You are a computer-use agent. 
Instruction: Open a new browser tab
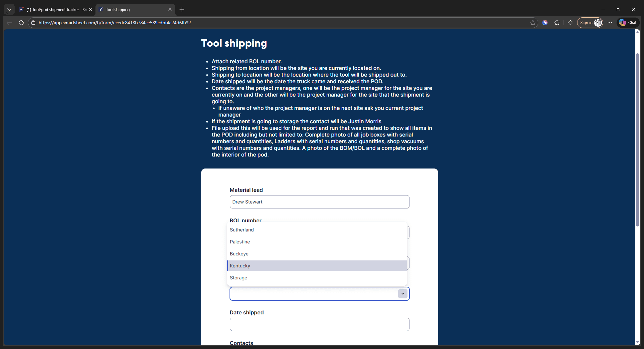click(x=182, y=9)
